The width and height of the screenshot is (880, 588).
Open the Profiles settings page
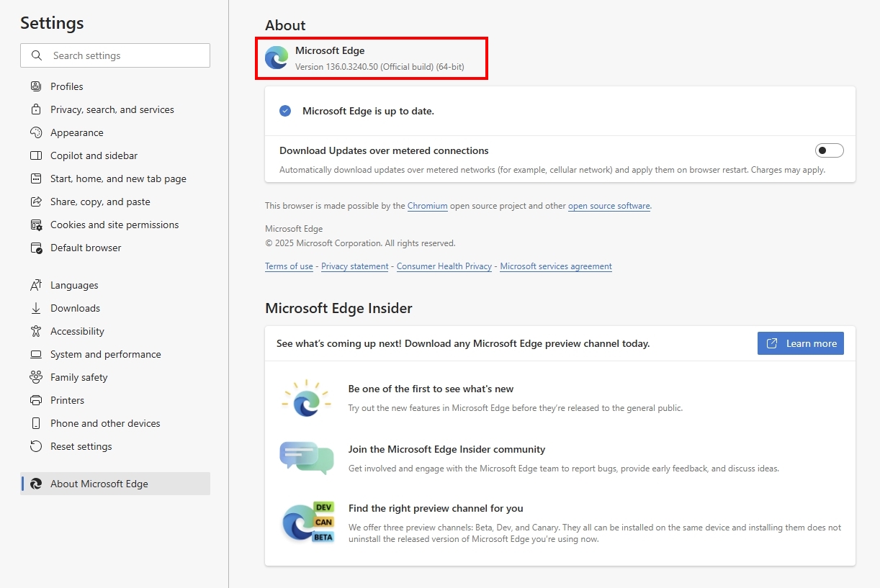(x=115, y=86)
